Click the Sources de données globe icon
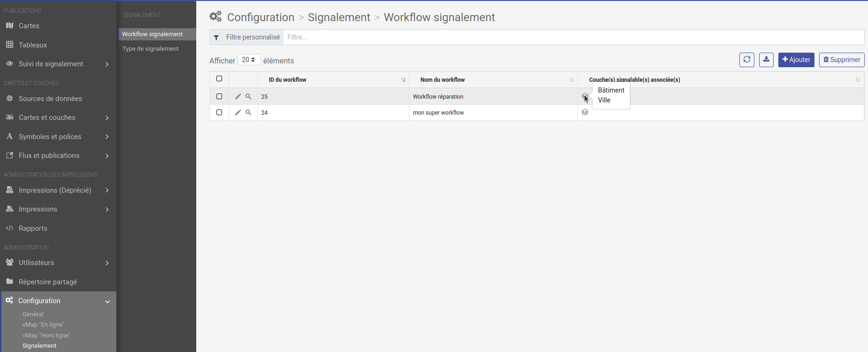 [9, 98]
